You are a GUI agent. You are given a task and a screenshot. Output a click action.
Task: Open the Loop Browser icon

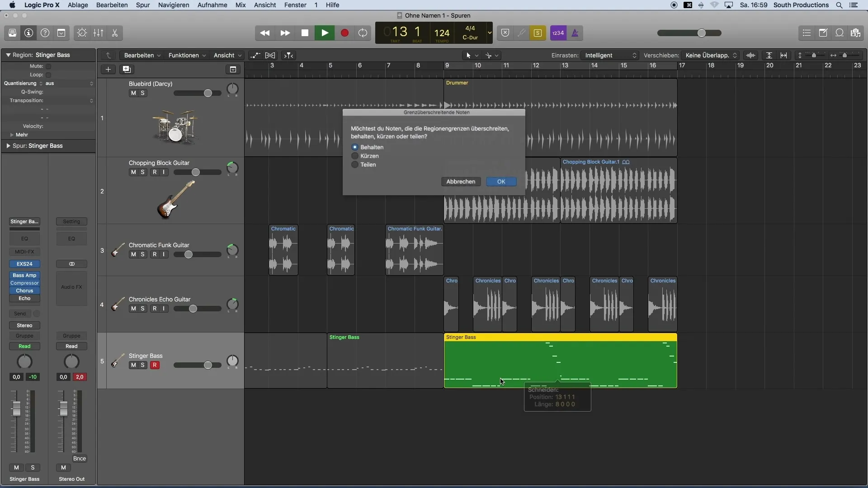(839, 33)
